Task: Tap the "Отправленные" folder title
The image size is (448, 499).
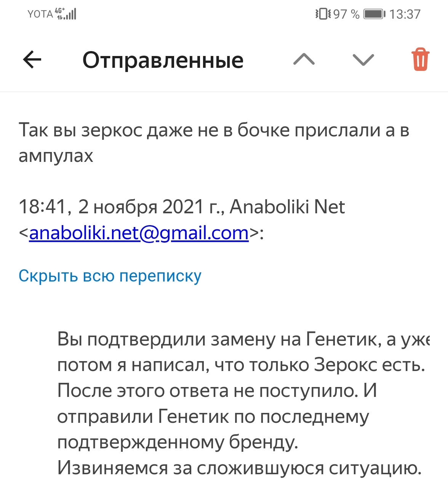Action: point(163,60)
